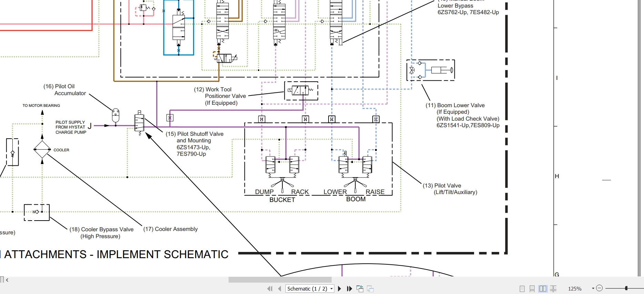Click the '(11) Boom Lower Valve' label

(x=462, y=115)
